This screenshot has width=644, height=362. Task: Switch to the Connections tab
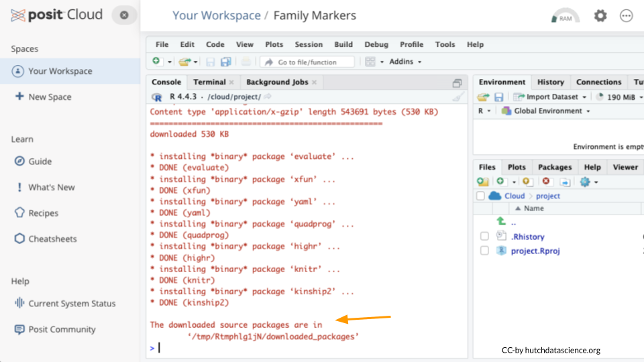pyautogui.click(x=598, y=82)
